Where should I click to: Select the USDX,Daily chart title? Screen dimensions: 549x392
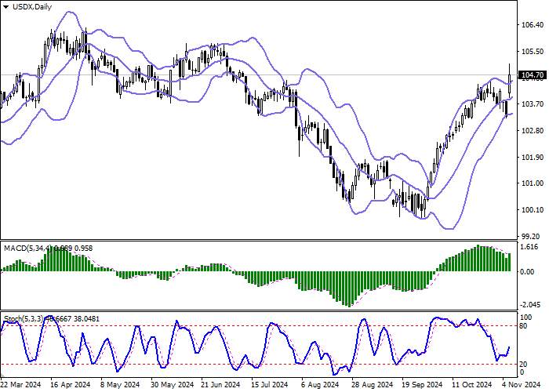(32, 6)
